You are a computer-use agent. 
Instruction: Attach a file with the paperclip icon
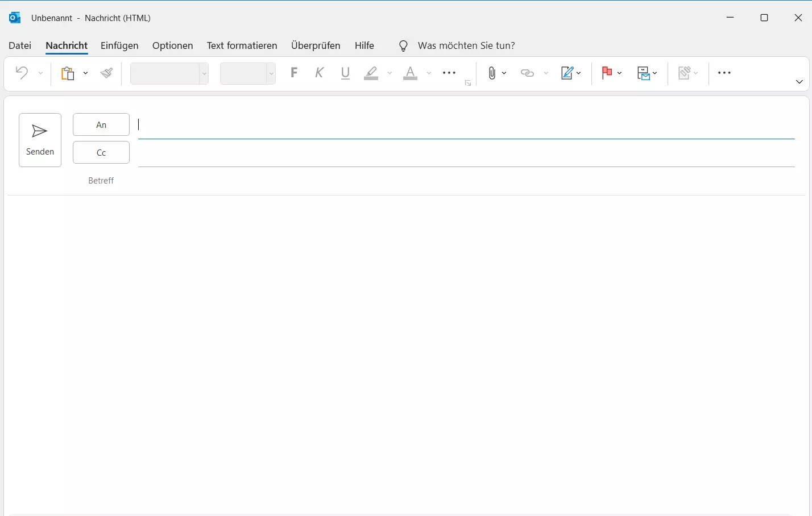(492, 73)
